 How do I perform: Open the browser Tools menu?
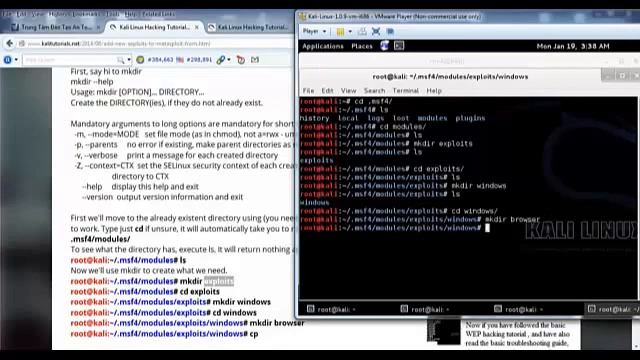pos(112,14)
